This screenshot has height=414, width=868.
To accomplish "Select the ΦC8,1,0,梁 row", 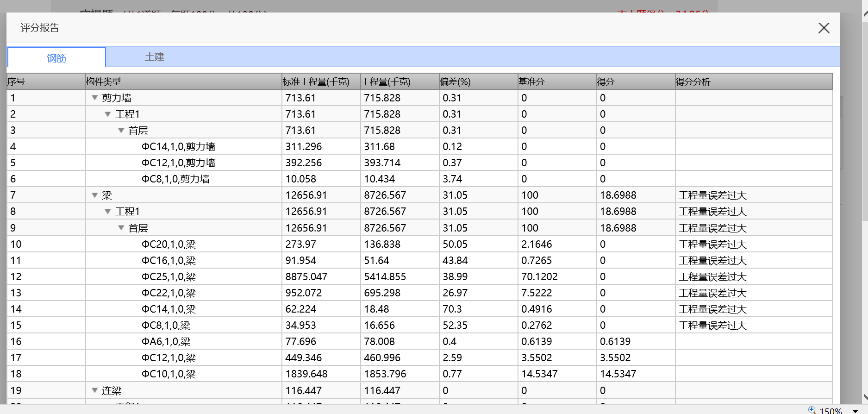I will [x=419, y=325].
